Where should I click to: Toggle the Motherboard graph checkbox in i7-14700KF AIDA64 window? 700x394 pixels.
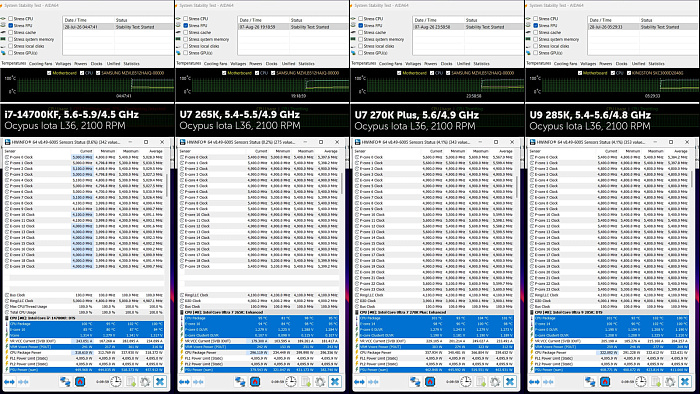tap(49, 73)
